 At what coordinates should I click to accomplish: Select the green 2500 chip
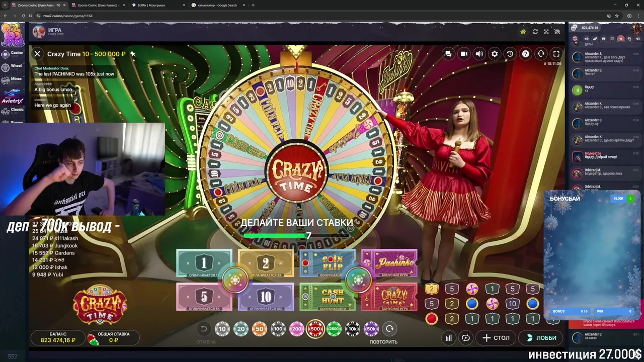[334, 329]
